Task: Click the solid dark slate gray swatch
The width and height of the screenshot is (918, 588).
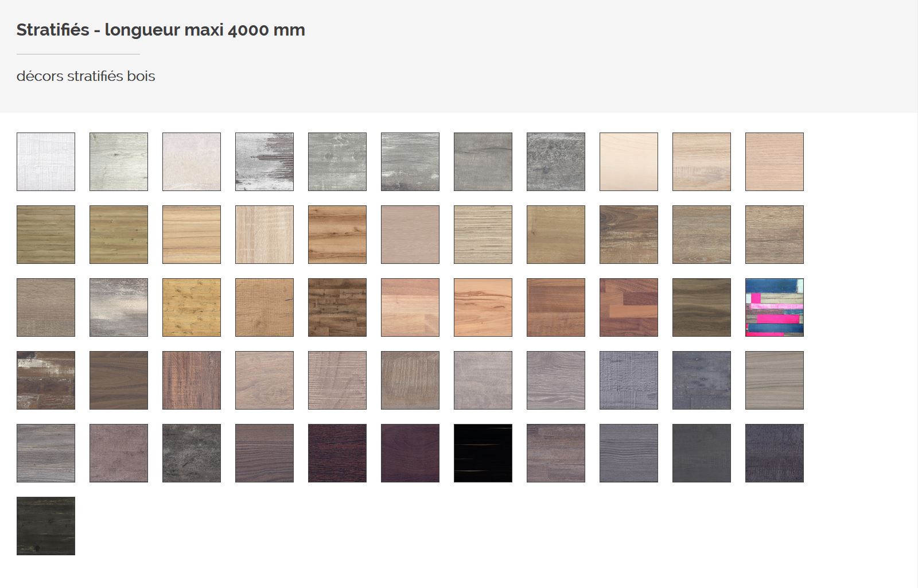Action: tap(701, 453)
